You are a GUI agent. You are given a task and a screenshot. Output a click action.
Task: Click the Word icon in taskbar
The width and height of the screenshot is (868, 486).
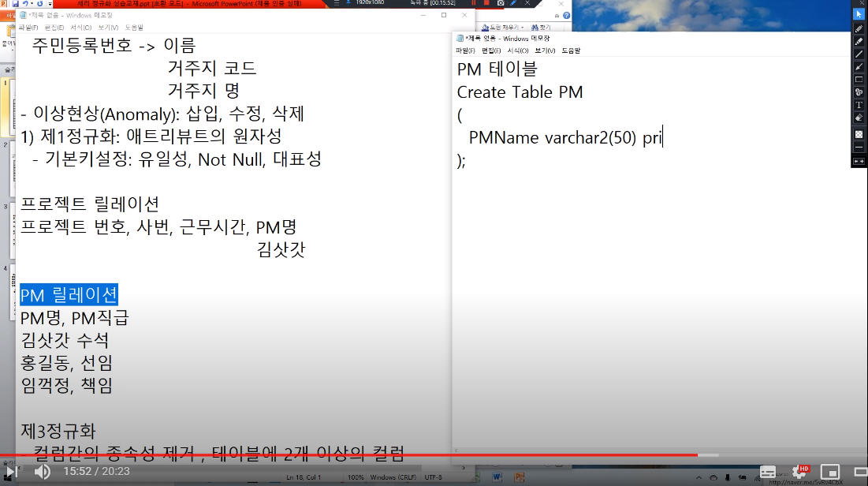(x=497, y=477)
